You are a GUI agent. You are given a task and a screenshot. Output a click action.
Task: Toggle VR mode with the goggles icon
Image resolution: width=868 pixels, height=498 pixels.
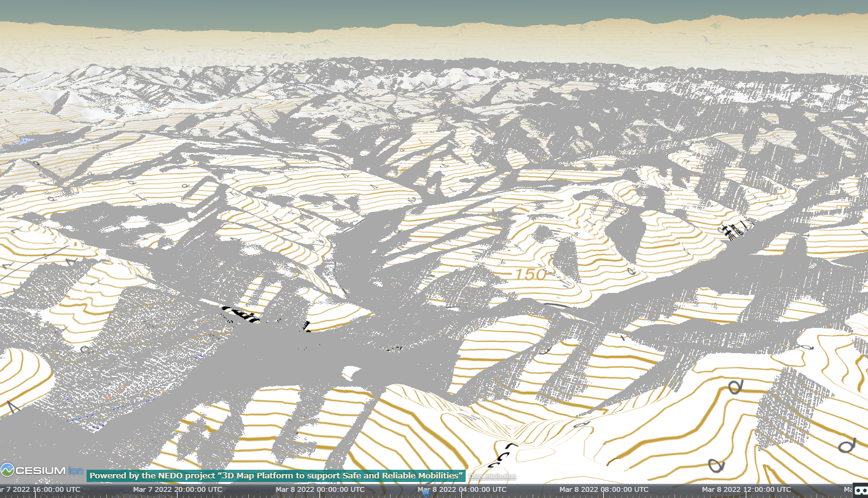pyautogui.click(x=860, y=489)
